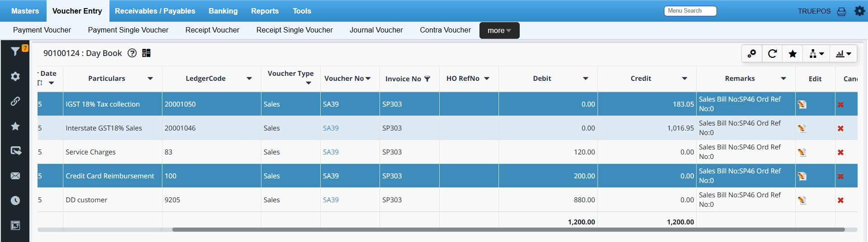Cancel the Service Charges entry
Viewport: 868px width, 242px height.
pyautogui.click(x=840, y=153)
